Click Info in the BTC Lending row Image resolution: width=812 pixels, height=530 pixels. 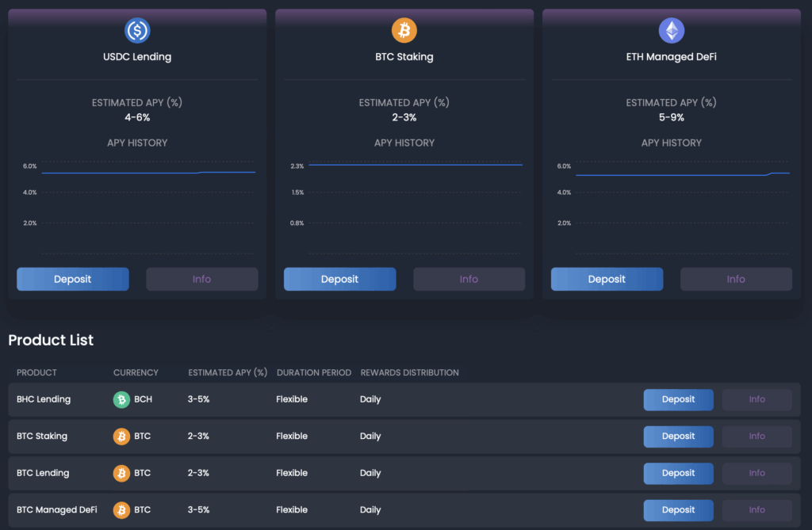tap(757, 473)
